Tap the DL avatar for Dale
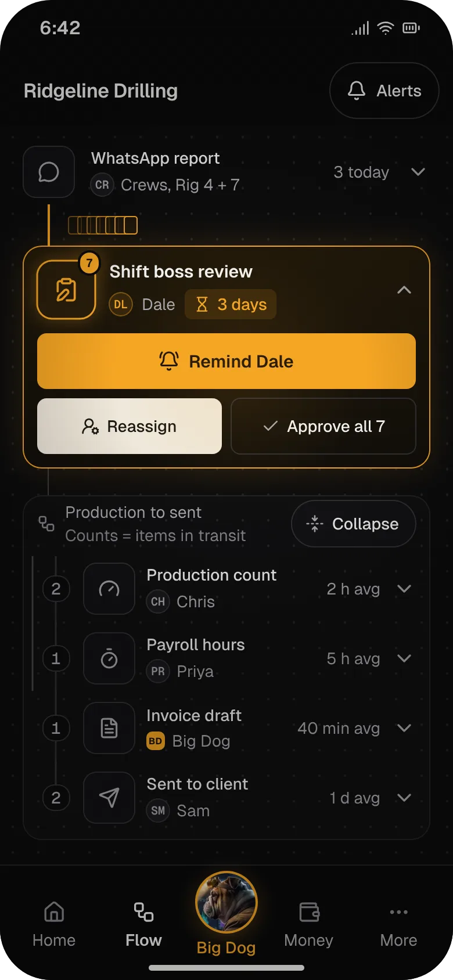Viewport: 453px width, 980px height. 121,305
